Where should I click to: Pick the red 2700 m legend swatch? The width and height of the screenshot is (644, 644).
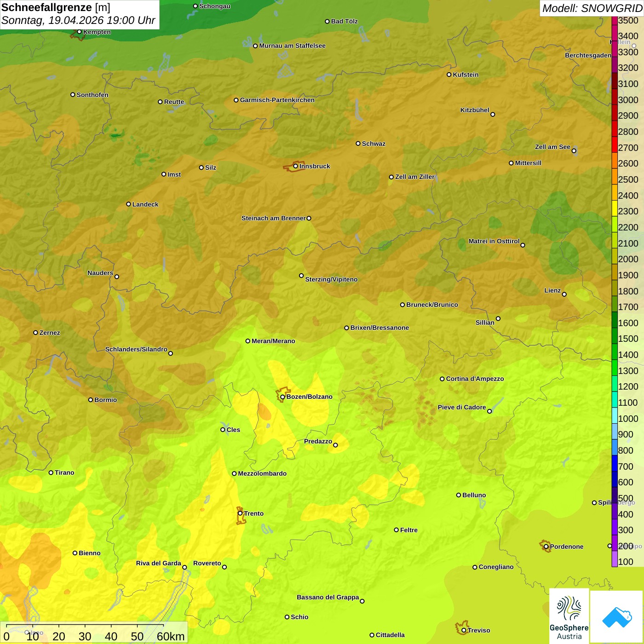point(614,145)
